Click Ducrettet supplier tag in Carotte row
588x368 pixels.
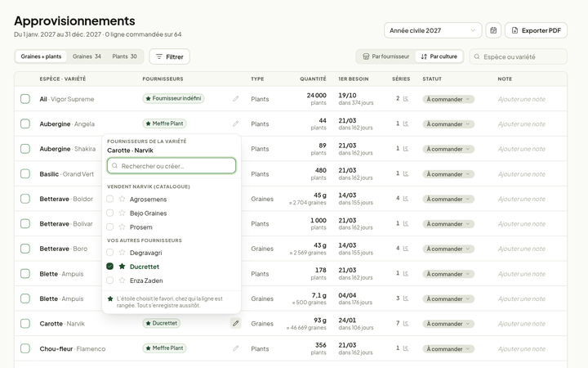[161, 323]
